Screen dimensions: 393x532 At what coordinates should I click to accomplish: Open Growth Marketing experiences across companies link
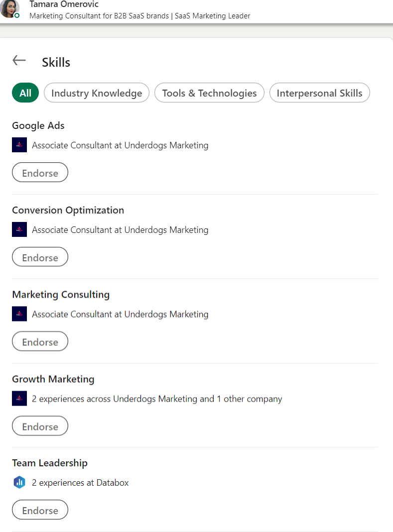(157, 399)
